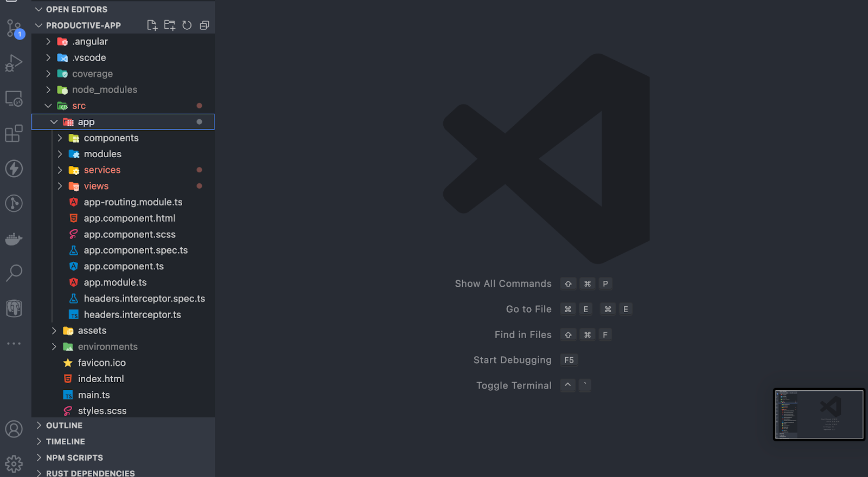The width and height of the screenshot is (868, 477).
Task: Open the Source Control view icon
Action: tap(14, 28)
